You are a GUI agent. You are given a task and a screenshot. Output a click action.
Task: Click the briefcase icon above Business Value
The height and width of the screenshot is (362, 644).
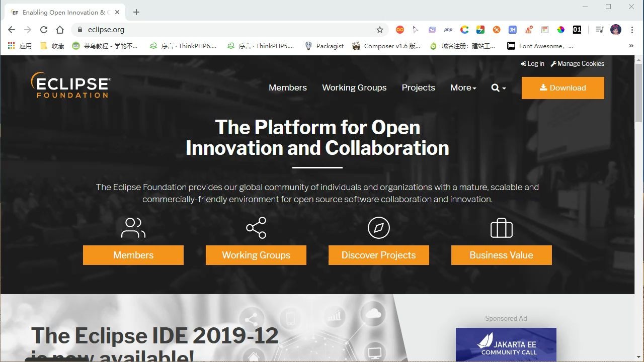click(x=502, y=228)
